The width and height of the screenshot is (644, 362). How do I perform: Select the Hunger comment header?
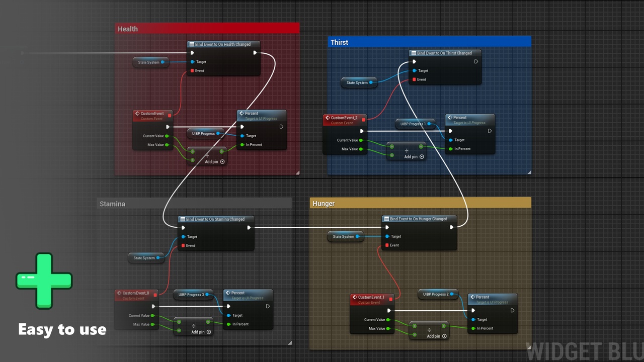click(421, 204)
